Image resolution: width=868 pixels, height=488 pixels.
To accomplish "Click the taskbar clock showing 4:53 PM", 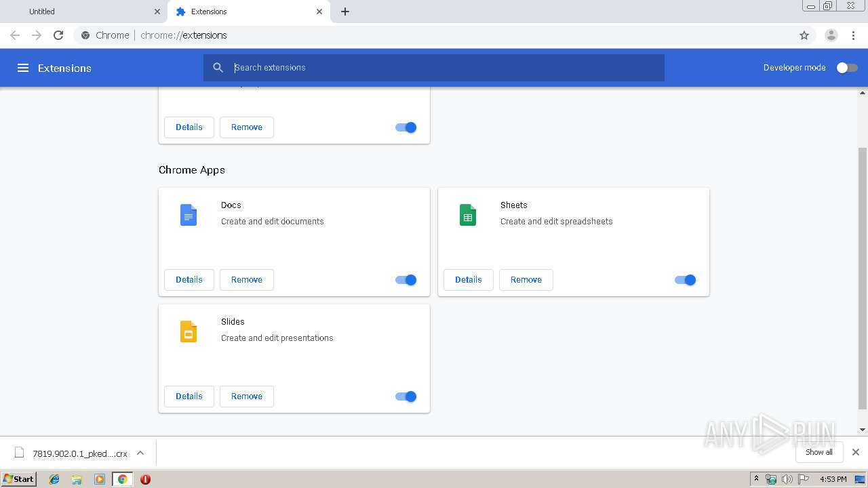I will (833, 479).
